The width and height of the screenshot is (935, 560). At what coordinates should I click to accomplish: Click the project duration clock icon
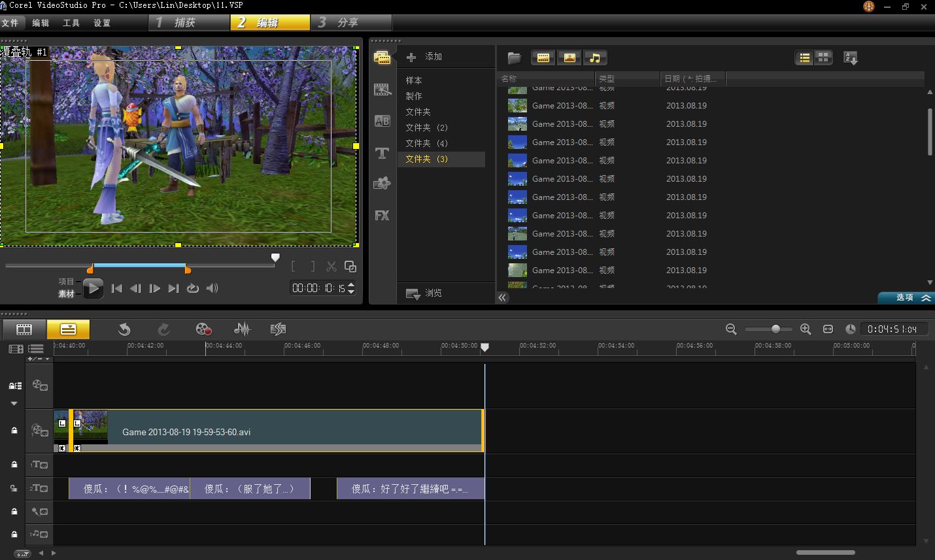[851, 329]
